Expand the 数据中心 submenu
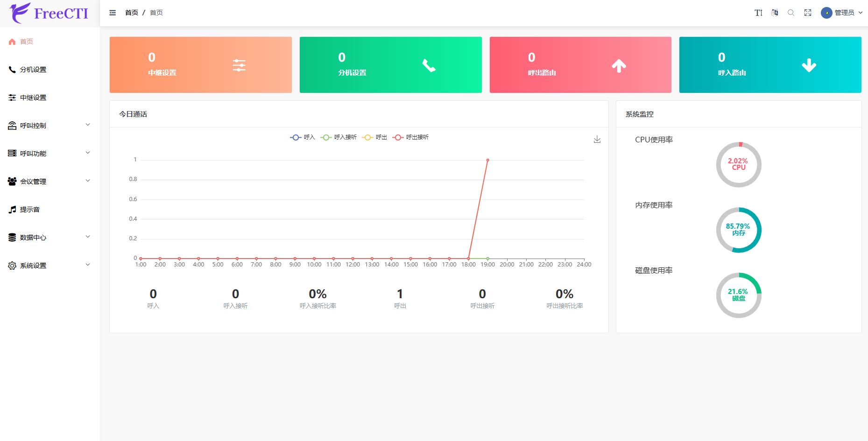The width and height of the screenshot is (868, 441). click(49, 238)
